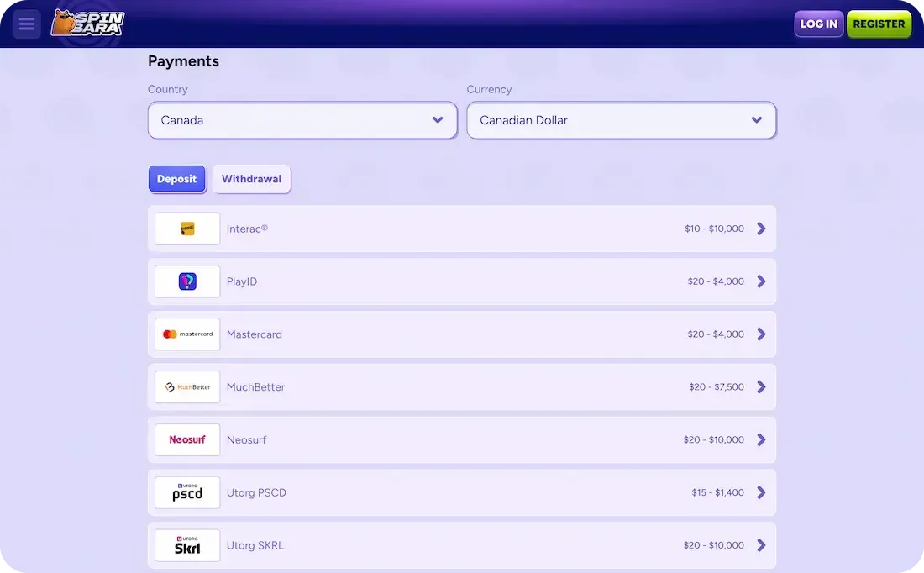Click the $20 - $10,000 limit for Utorg SKRL
Screen dimensions: 924x573
tap(714, 545)
